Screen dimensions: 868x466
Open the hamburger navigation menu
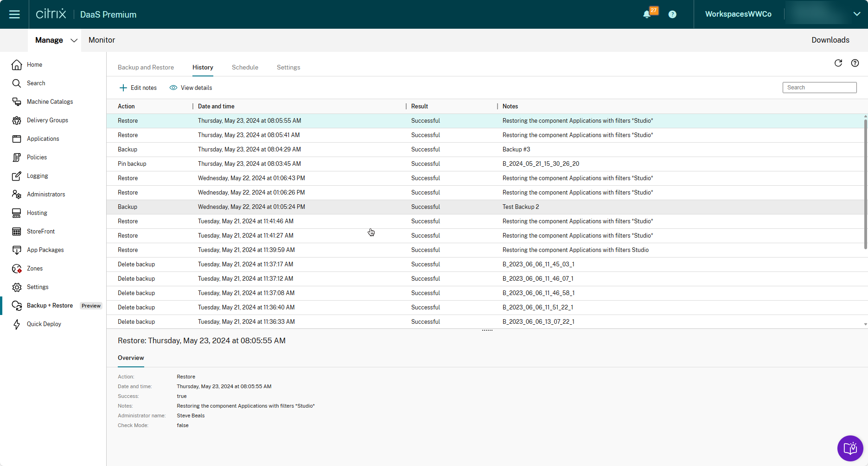[14, 14]
